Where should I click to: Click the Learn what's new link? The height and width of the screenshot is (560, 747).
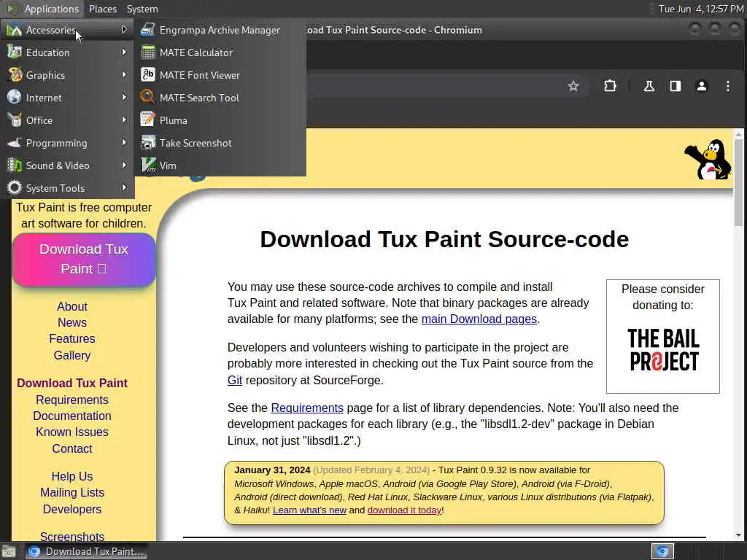309,510
